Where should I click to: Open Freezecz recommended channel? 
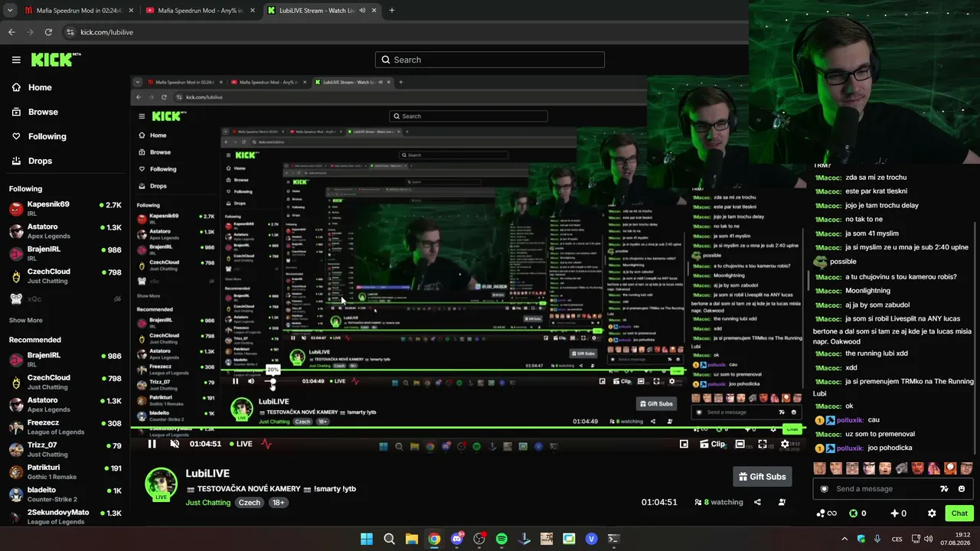pos(65,426)
